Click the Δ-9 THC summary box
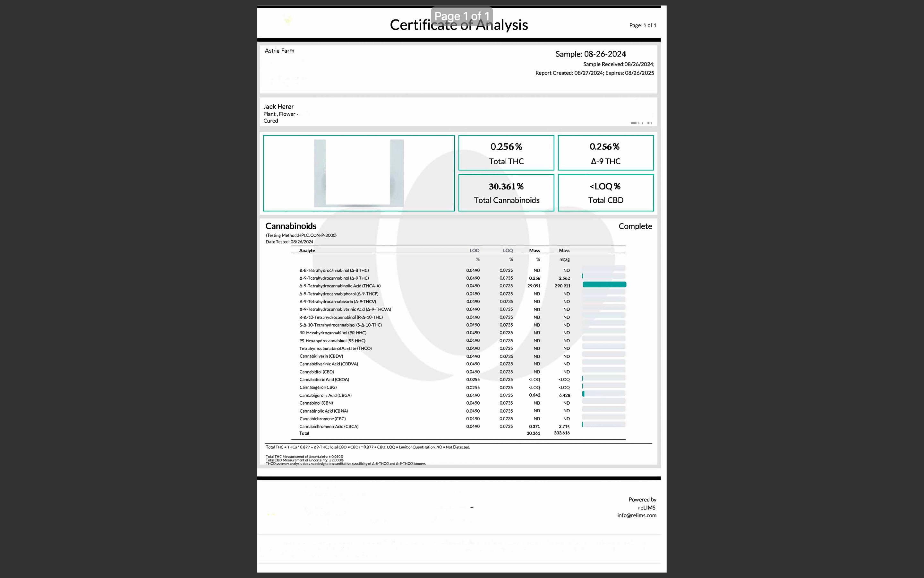Screen dimensions: 924x578 605,153
